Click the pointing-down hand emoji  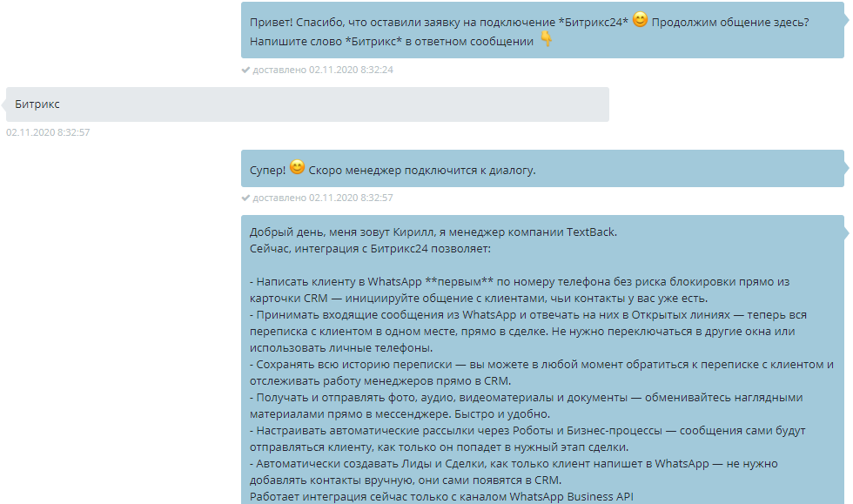click(547, 38)
